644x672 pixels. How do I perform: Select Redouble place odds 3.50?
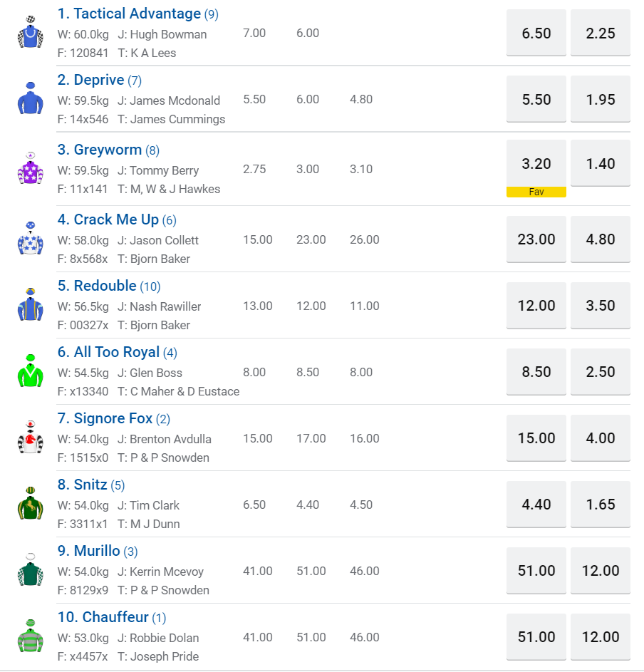click(x=600, y=306)
